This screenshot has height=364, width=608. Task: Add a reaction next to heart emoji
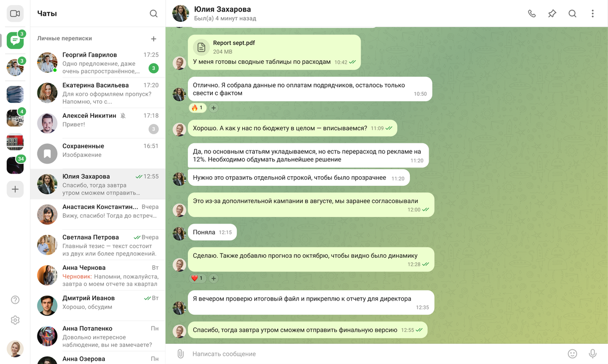[213, 278]
